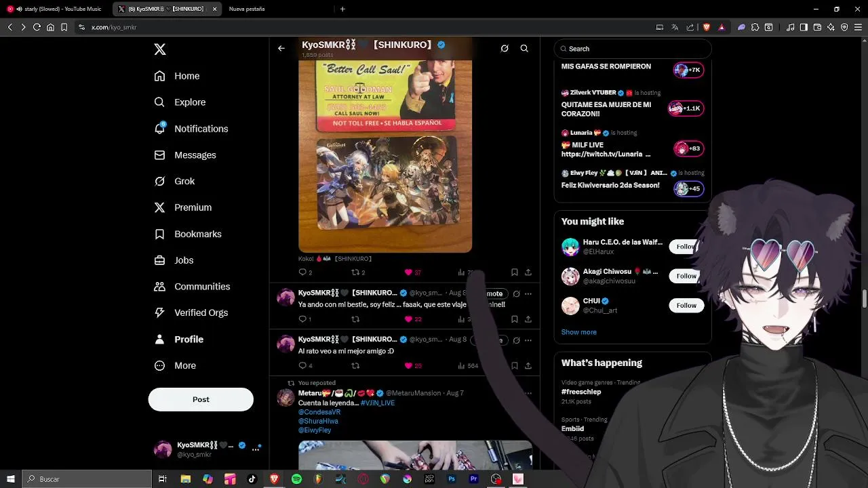Screen dimensions: 868x488
Task: Click the Brave Shields lion icon
Action: pos(705,27)
